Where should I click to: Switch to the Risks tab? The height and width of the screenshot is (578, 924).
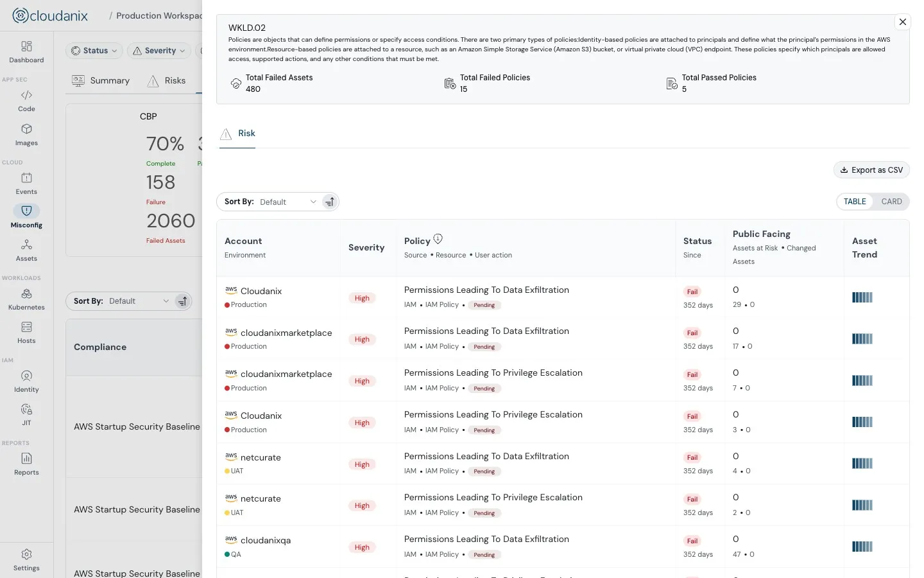[x=167, y=81]
